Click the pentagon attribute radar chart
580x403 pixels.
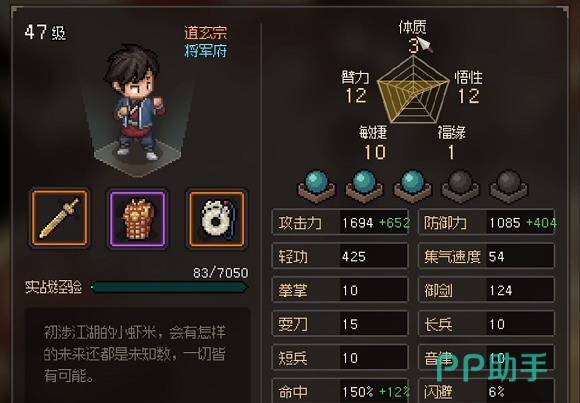(413, 90)
